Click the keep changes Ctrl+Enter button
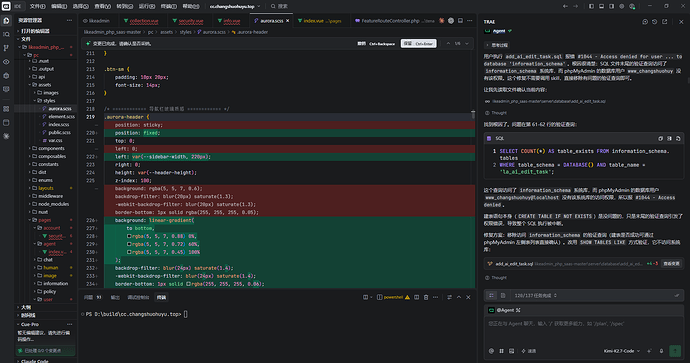The width and height of the screenshot is (690, 363). point(418,44)
